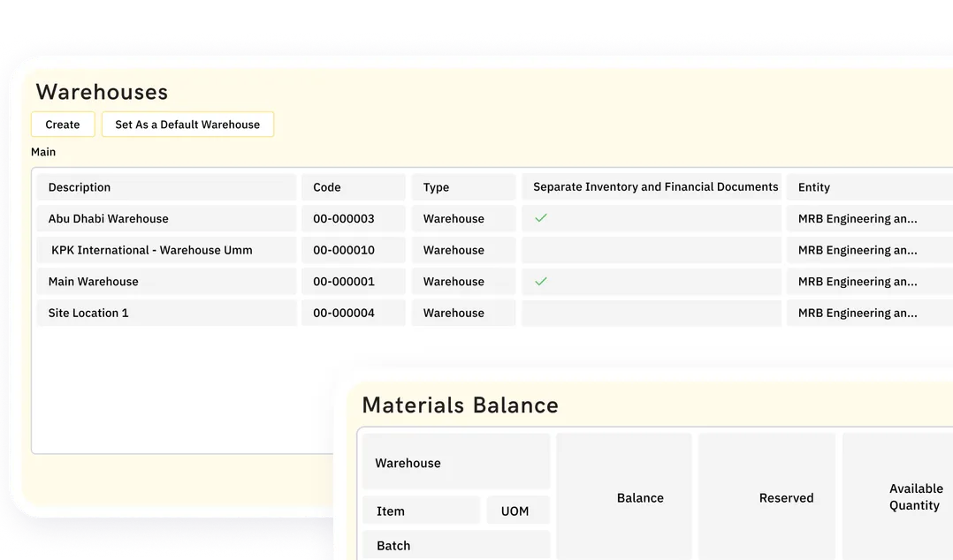Click the Available Quantity column header
953x560 pixels.
click(x=916, y=497)
